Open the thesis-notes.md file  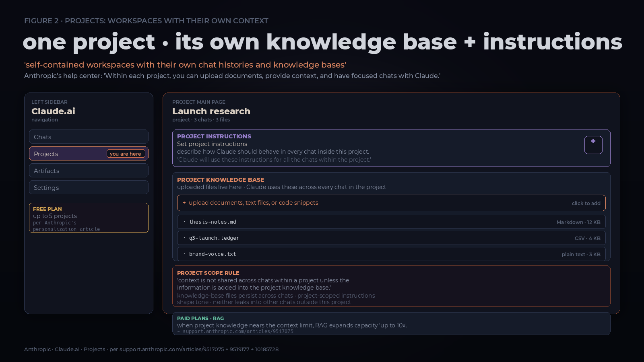[391, 222]
